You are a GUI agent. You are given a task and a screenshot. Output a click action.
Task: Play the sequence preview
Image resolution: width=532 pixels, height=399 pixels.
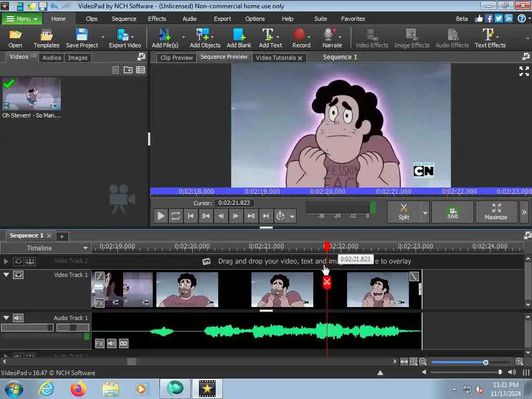(x=161, y=216)
